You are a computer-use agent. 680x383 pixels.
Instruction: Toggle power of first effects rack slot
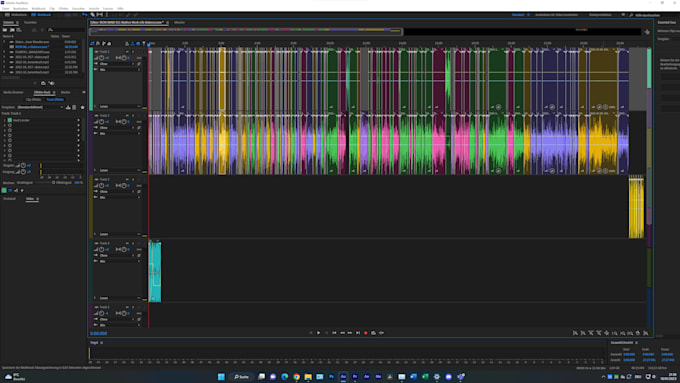[x=10, y=120]
